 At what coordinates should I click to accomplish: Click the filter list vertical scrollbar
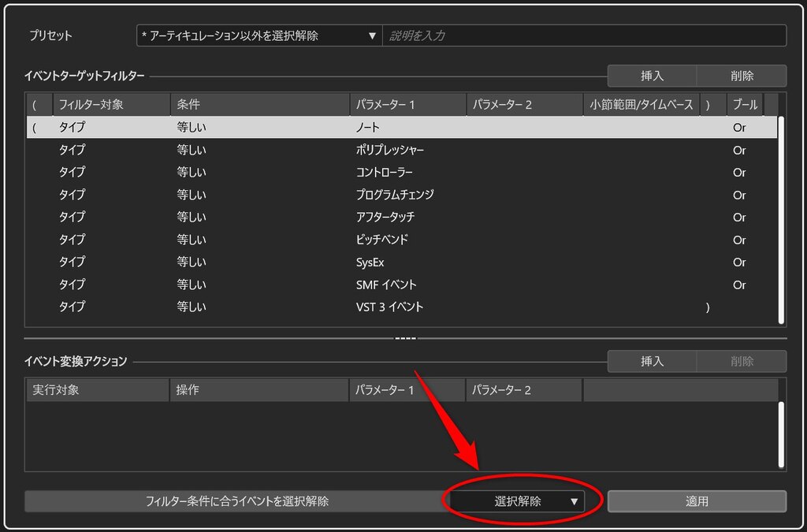781,220
